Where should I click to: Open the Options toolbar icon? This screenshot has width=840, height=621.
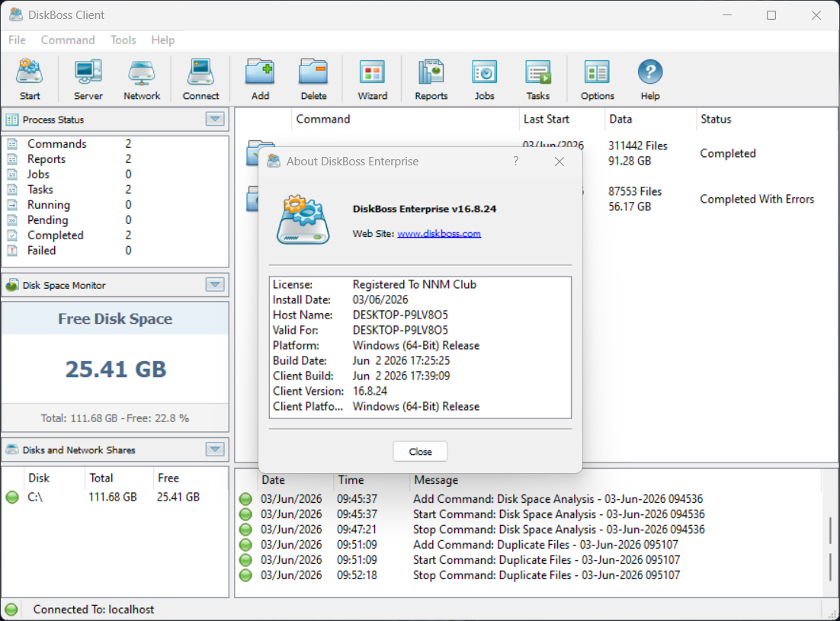(x=597, y=72)
